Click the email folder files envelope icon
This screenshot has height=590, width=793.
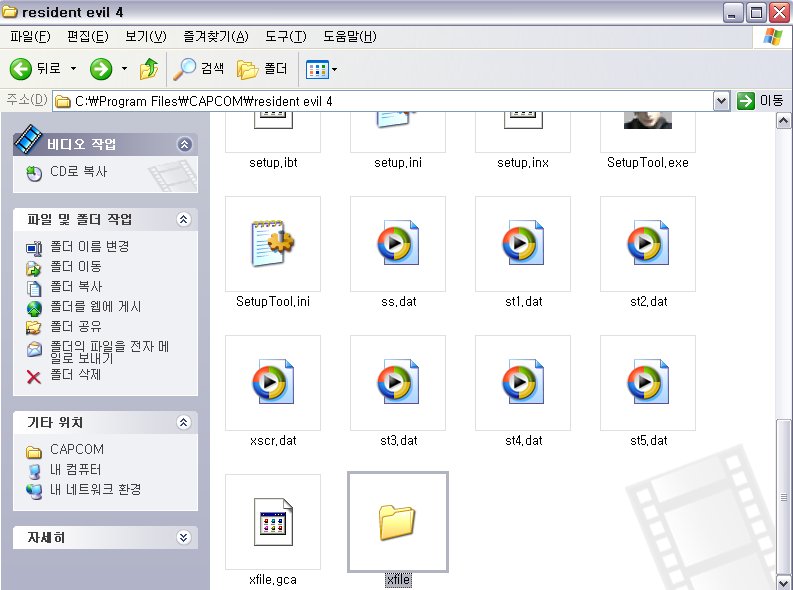coord(34,349)
